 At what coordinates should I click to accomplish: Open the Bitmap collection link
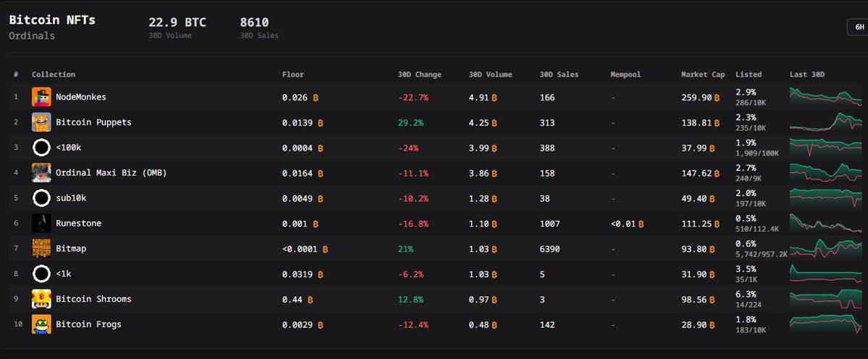[71, 248]
